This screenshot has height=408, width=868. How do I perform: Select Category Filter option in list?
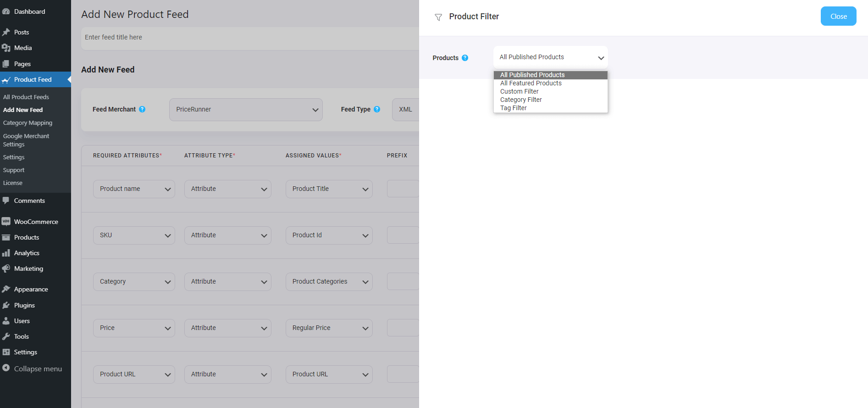[521, 100]
